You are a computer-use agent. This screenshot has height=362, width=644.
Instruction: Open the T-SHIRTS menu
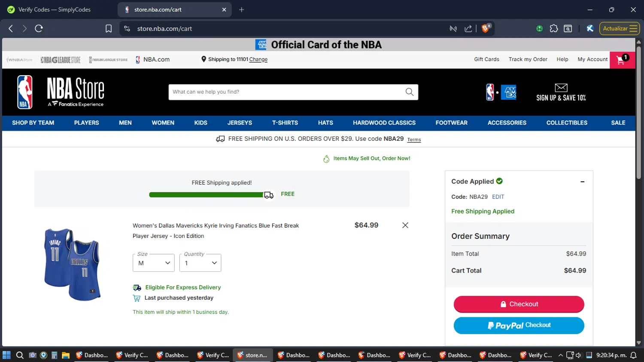(285, 123)
